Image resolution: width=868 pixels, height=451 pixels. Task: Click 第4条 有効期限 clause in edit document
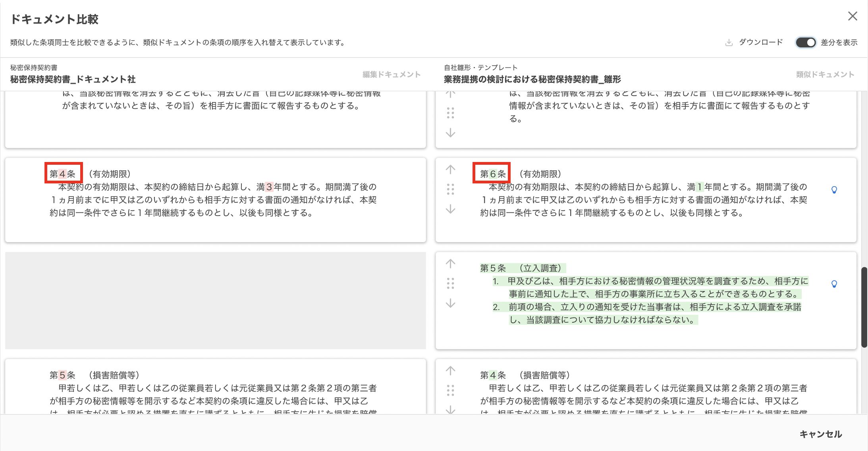[215, 200]
